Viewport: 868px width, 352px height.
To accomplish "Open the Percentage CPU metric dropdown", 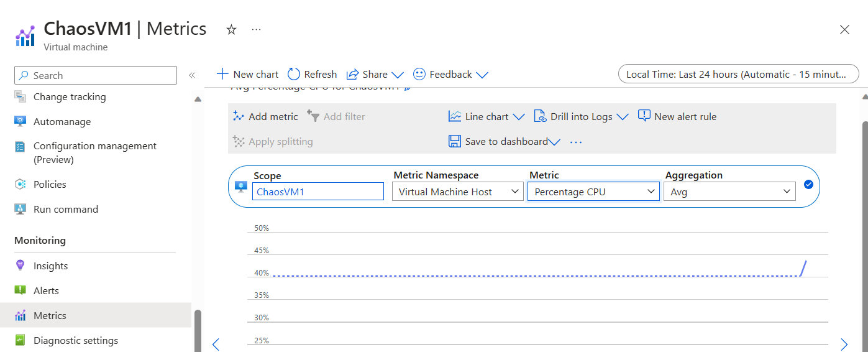I will [x=593, y=192].
